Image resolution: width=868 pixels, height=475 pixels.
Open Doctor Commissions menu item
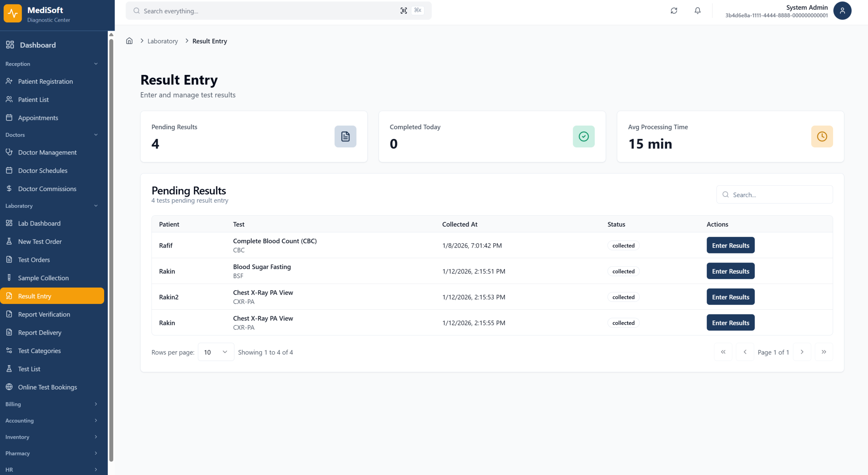point(47,189)
